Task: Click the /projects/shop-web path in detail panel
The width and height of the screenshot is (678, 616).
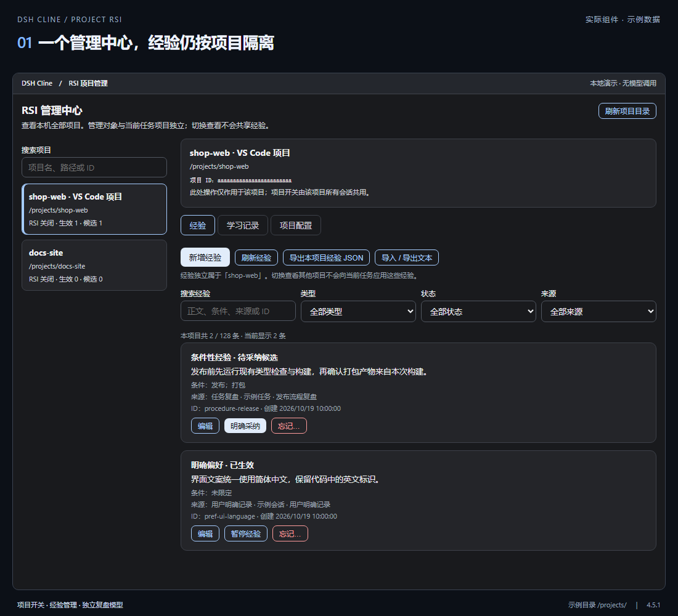Action: coord(219,166)
